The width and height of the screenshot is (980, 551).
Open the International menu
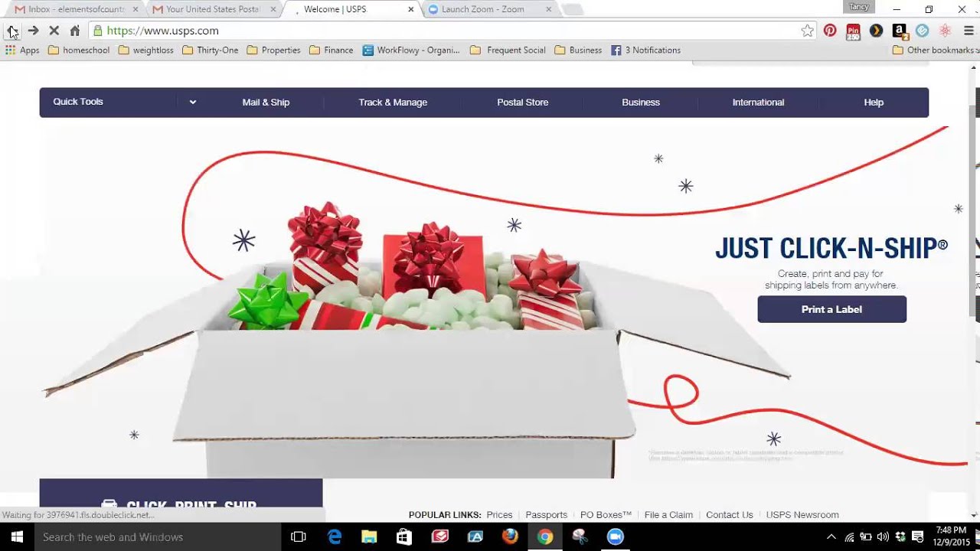758,102
